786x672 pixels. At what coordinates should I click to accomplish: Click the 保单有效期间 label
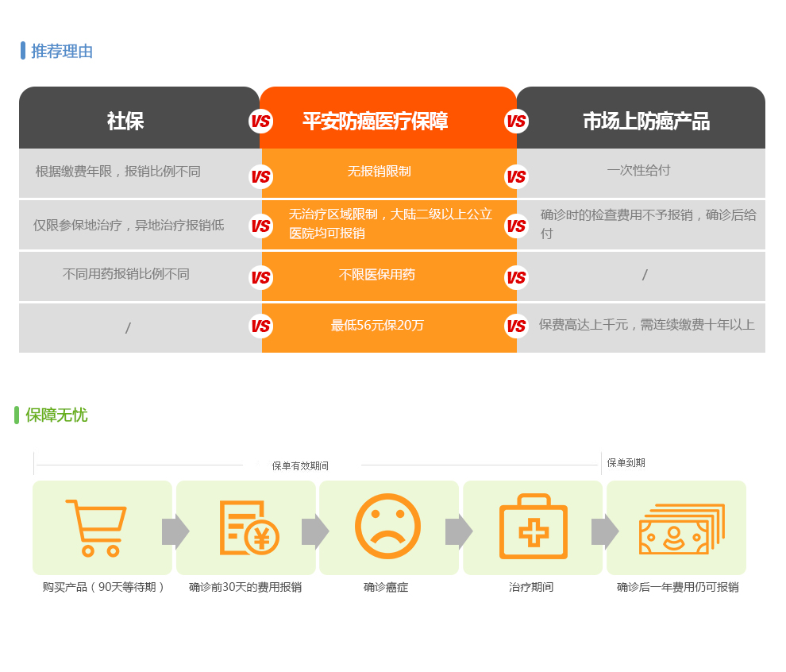click(x=300, y=466)
